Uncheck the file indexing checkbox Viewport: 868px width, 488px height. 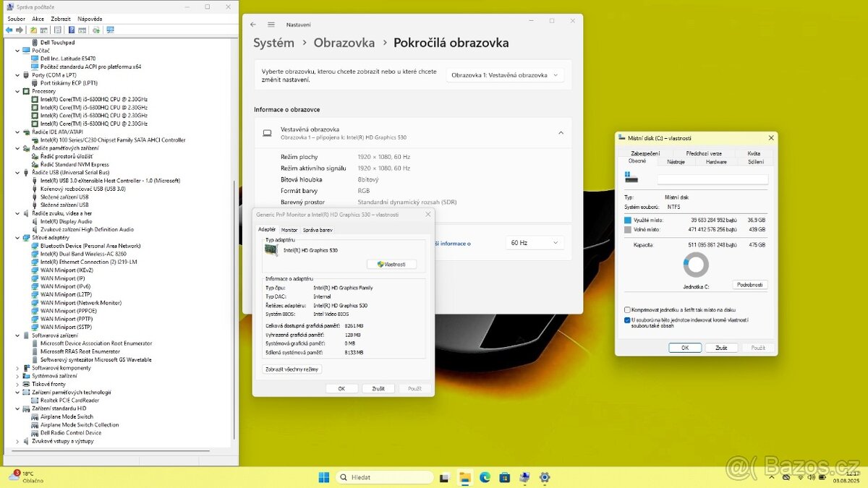coord(626,320)
